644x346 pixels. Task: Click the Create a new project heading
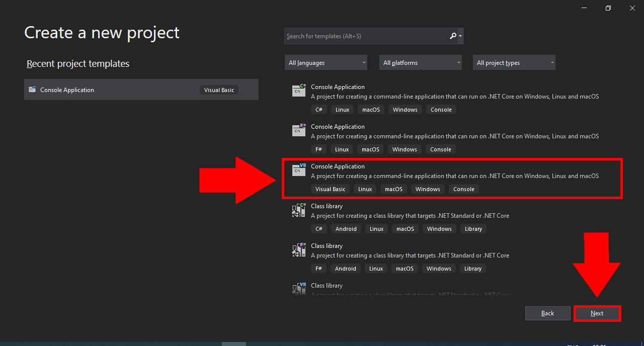click(x=102, y=33)
